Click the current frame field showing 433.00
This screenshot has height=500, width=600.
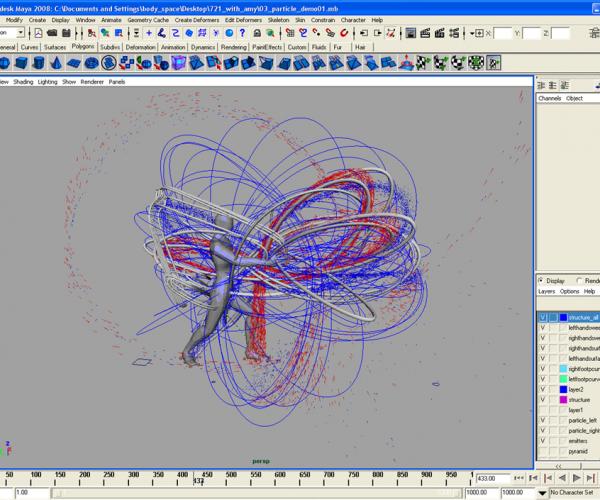[493, 478]
